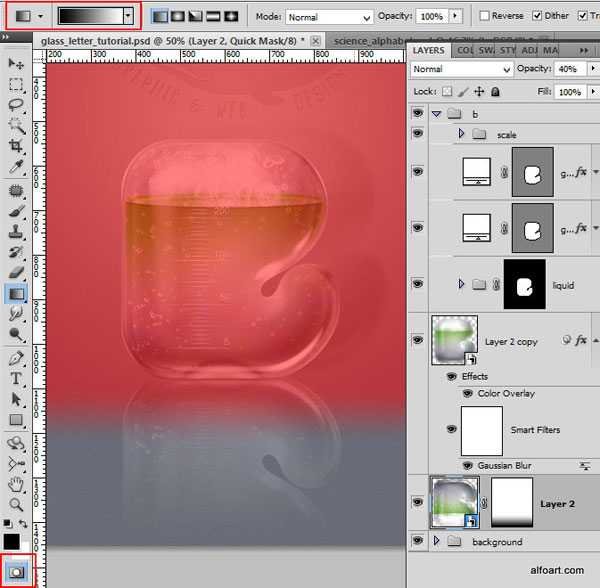Click the gradient Opacity 100% field

click(432, 16)
